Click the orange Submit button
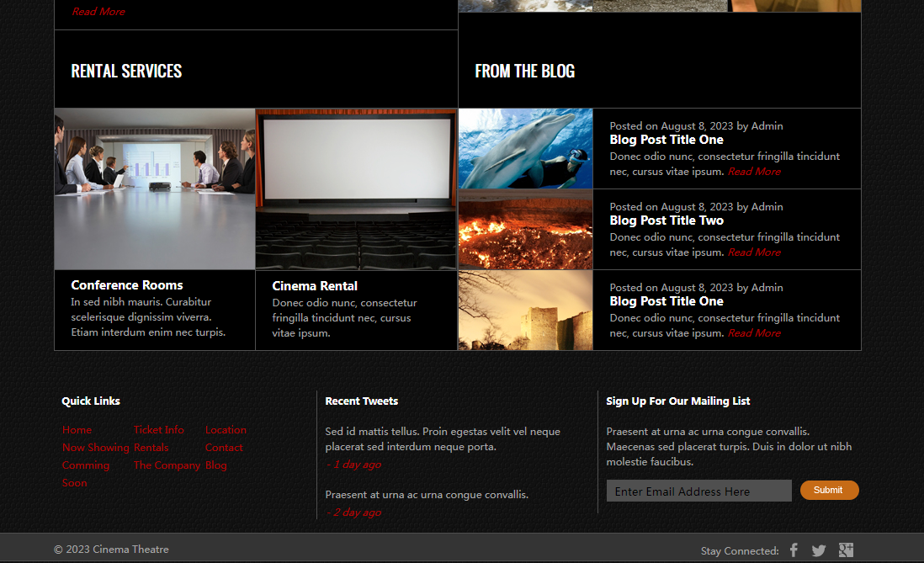 click(x=829, y=490)
